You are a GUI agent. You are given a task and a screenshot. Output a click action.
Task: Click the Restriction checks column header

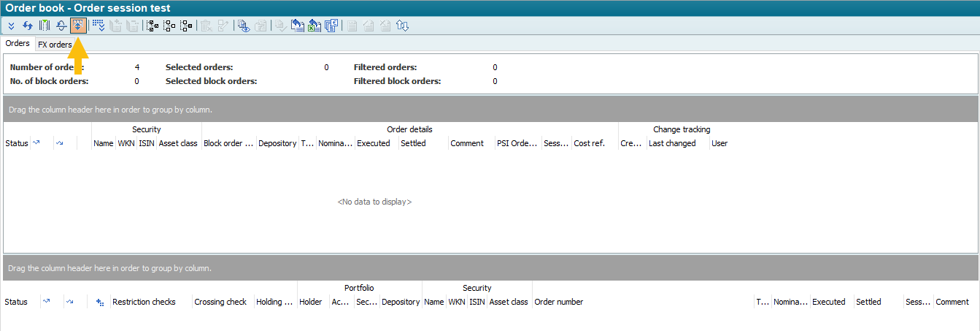[144, 302]
